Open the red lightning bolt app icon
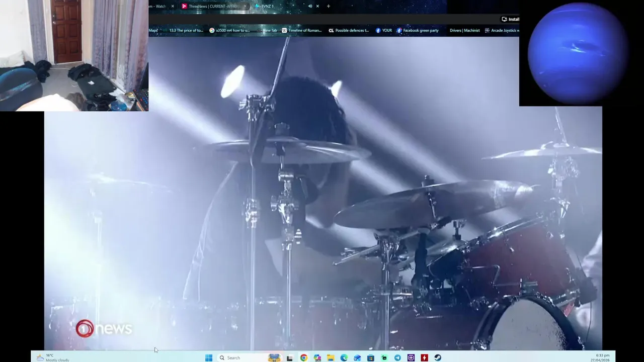 424,357
